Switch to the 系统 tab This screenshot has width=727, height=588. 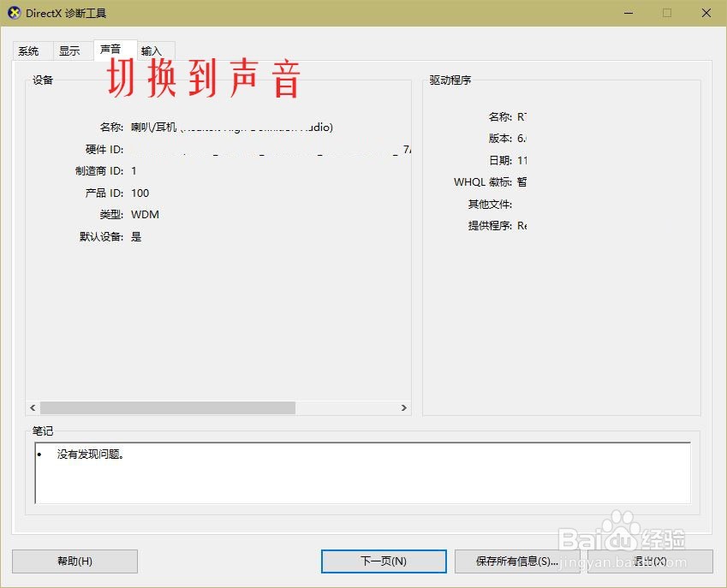[30, 50]
